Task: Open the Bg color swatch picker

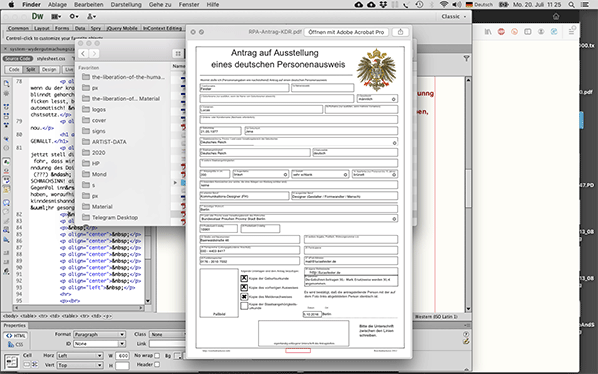Action: (x=178, y=356)
